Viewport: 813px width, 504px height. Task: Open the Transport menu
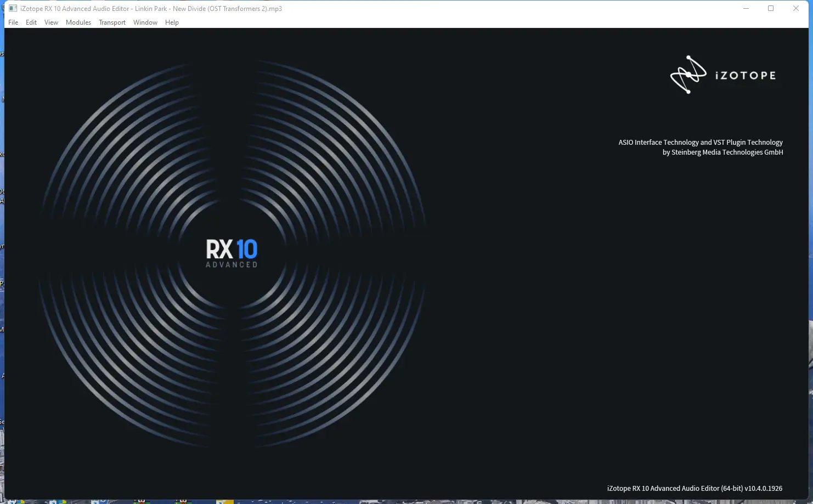tap(112, 22)
